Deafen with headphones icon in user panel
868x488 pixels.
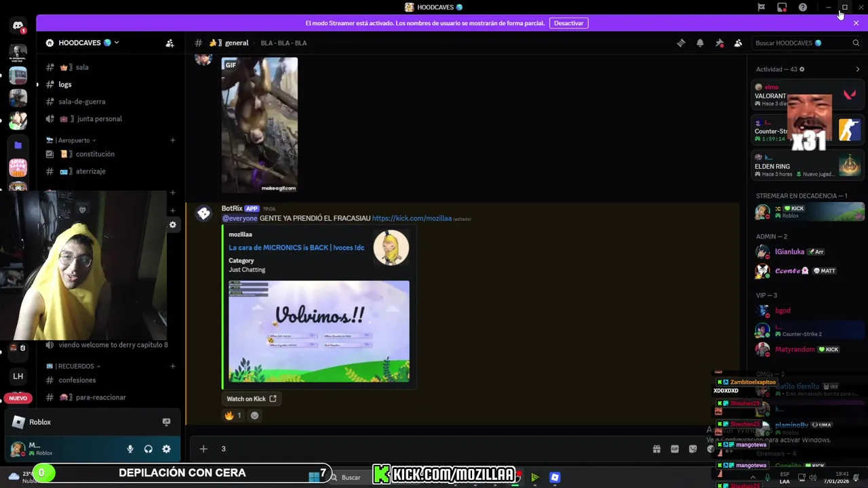pos(149,449)
